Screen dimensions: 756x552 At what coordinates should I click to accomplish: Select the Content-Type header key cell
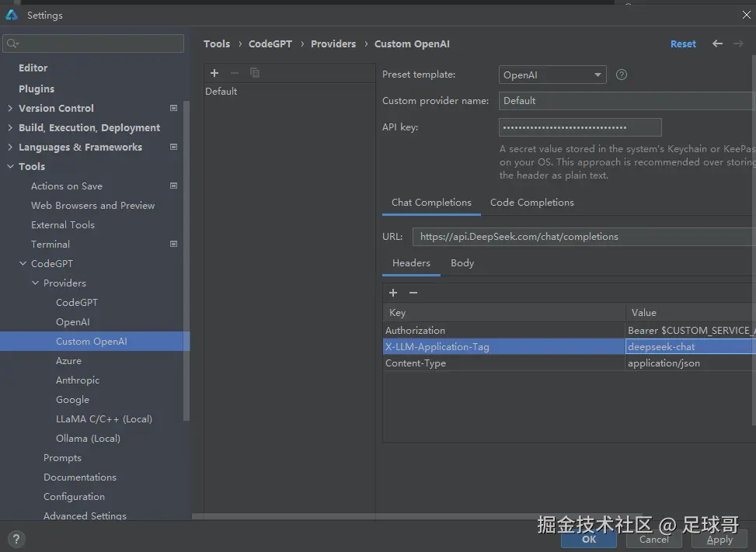click(x=503, y=363)
